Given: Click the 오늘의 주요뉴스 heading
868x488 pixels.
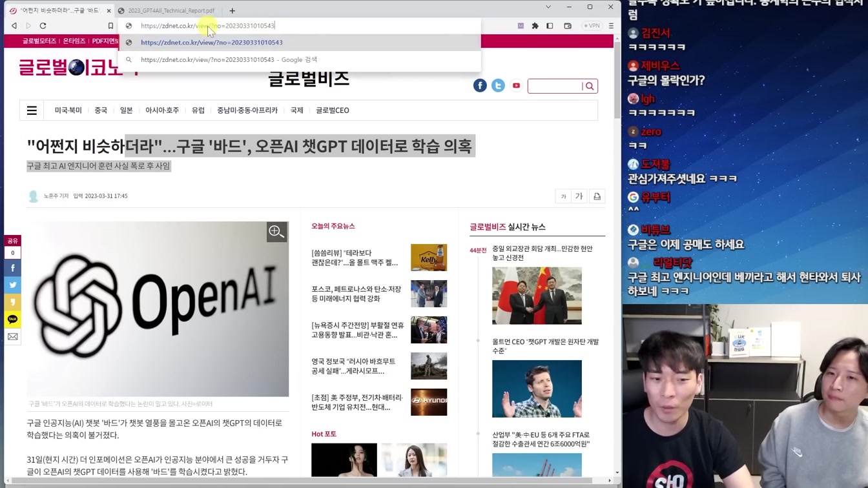Looking at the screenshot, I should coord(333,226).
